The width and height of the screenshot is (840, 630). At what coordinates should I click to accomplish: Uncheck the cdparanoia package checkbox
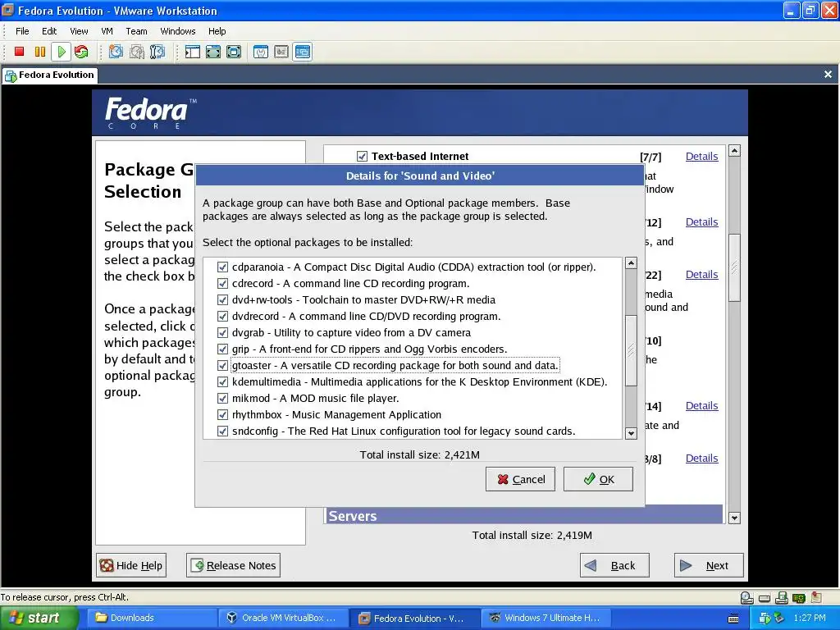point(222,267)
